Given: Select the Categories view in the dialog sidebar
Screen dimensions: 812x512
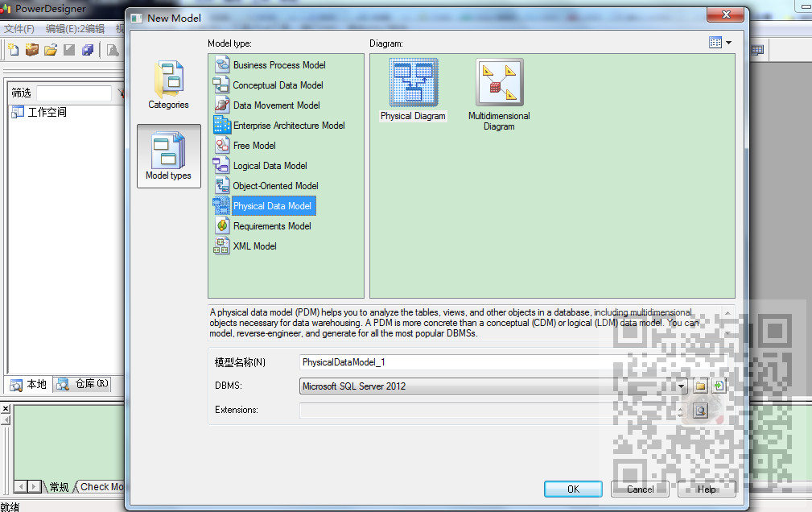Looking at the screenshot, I should tap(168, 85).
